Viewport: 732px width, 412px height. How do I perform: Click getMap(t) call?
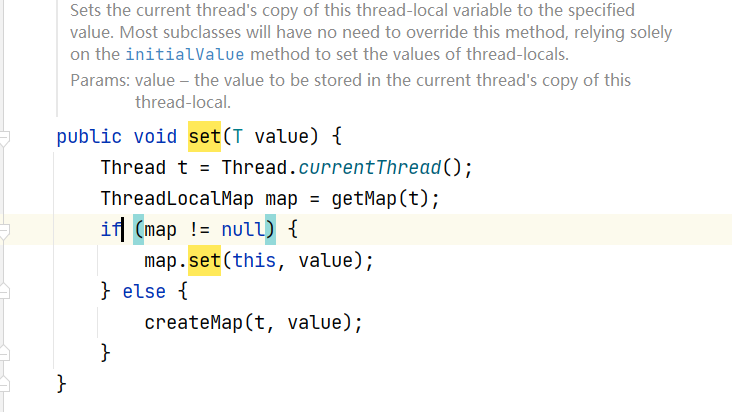380,199
